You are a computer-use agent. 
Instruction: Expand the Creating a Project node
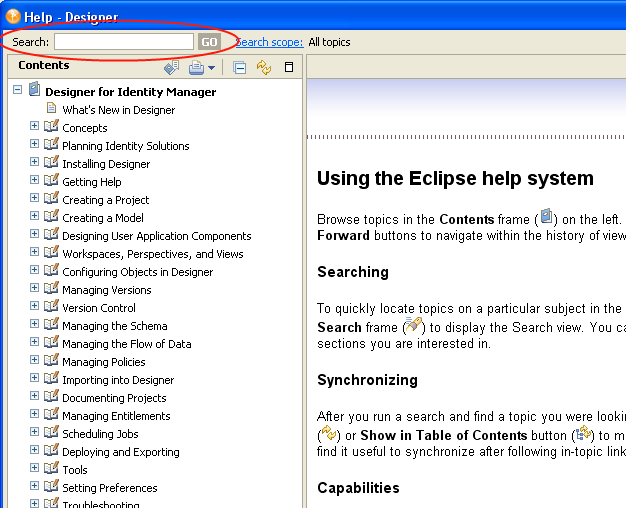[34, 197]
